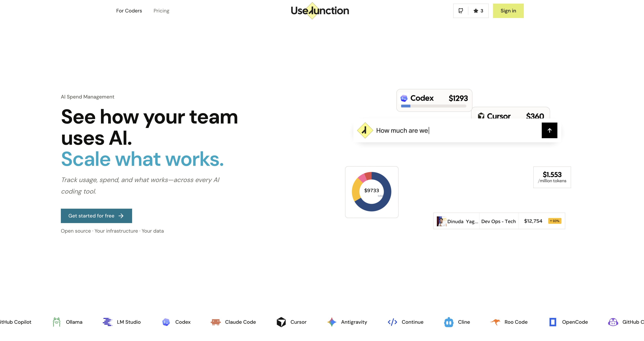Click the arrow in the Get started button
The image size is (644, 341).
click(x=121, y=216)
